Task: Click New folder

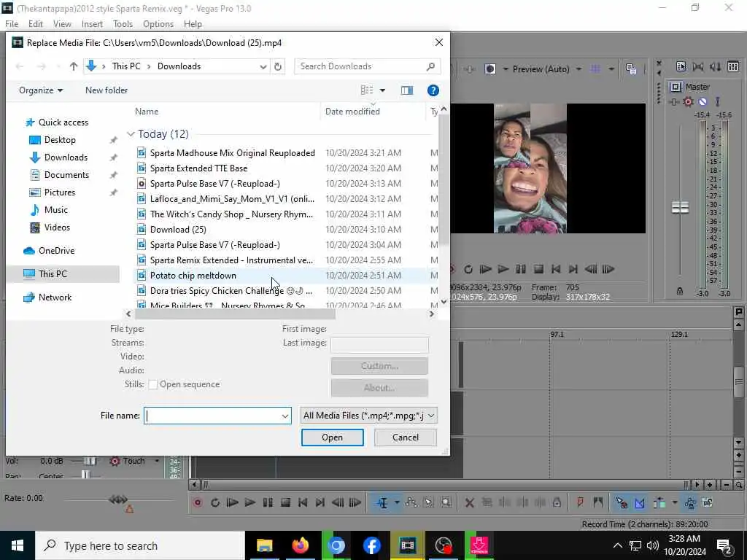Action: coord(107,90)
